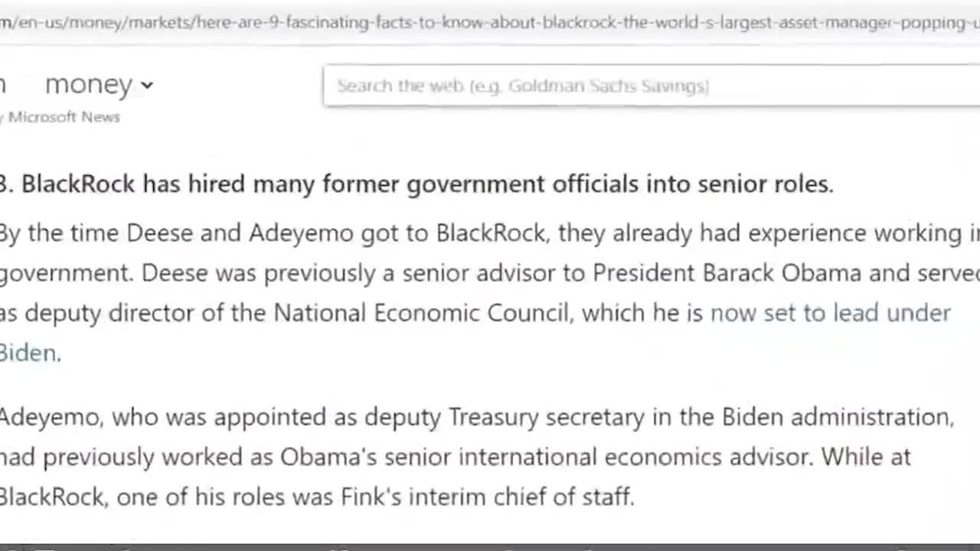This screenshot has height=551, width=980.
Task: Click the number 3 beginning the heading
Action: (x=5, y=184)
